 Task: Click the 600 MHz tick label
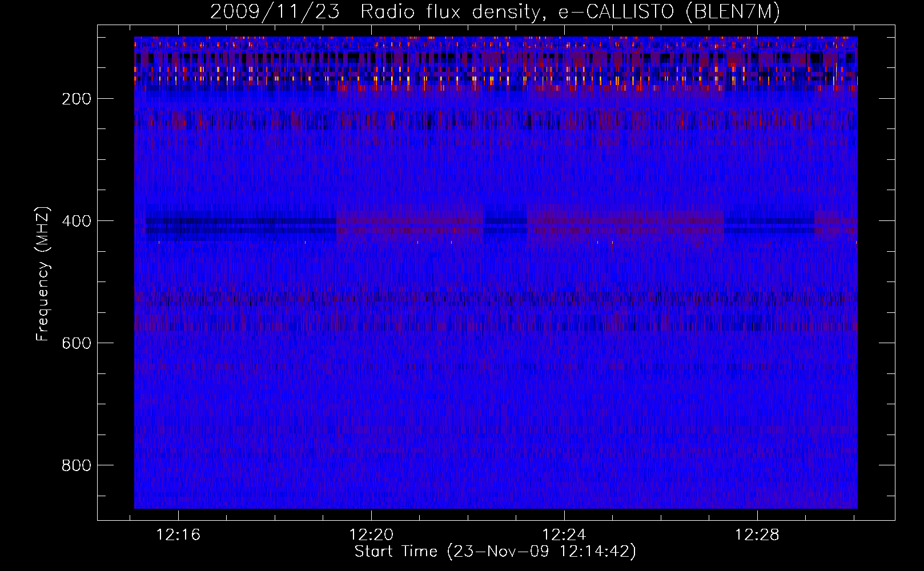click(x=77, y=343)
